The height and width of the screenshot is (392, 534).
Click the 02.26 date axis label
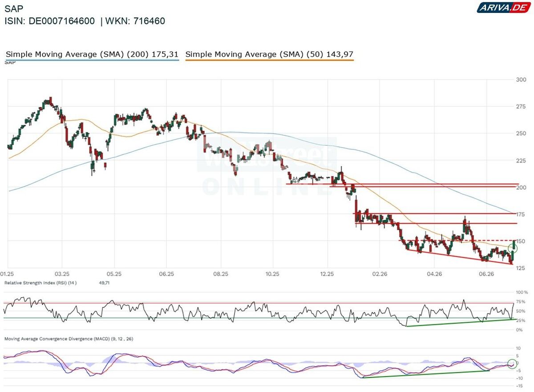tap(380, 274)
